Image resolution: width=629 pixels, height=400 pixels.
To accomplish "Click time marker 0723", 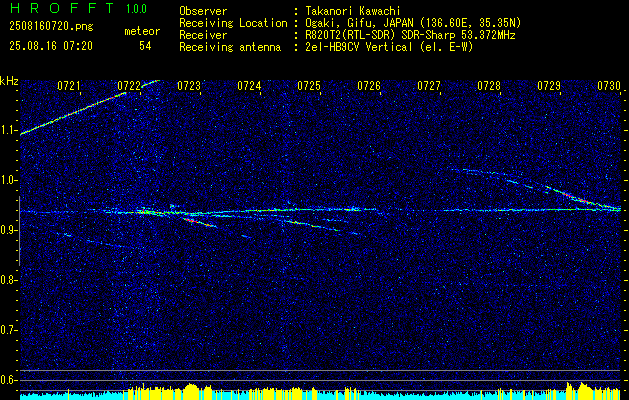I will (189, 85).
